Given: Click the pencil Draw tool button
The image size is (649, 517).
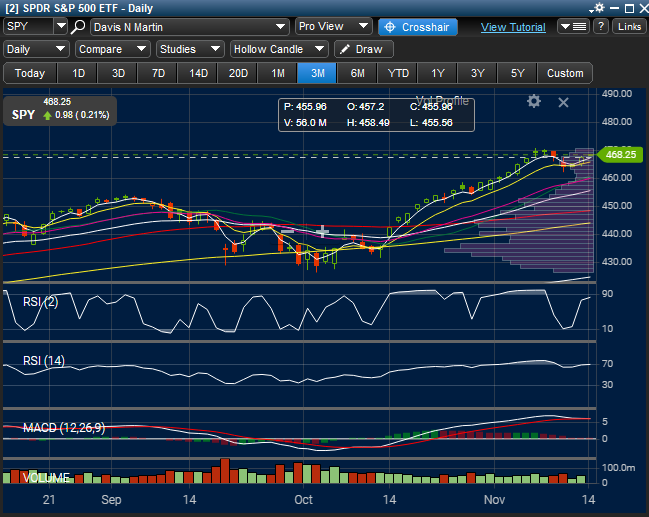Looking at the screenshot, I should 363,49.
